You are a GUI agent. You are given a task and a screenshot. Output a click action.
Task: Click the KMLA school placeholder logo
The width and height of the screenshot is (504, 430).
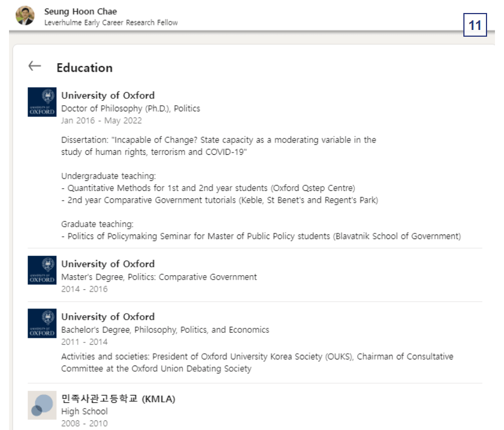click(x=42, y=405)
